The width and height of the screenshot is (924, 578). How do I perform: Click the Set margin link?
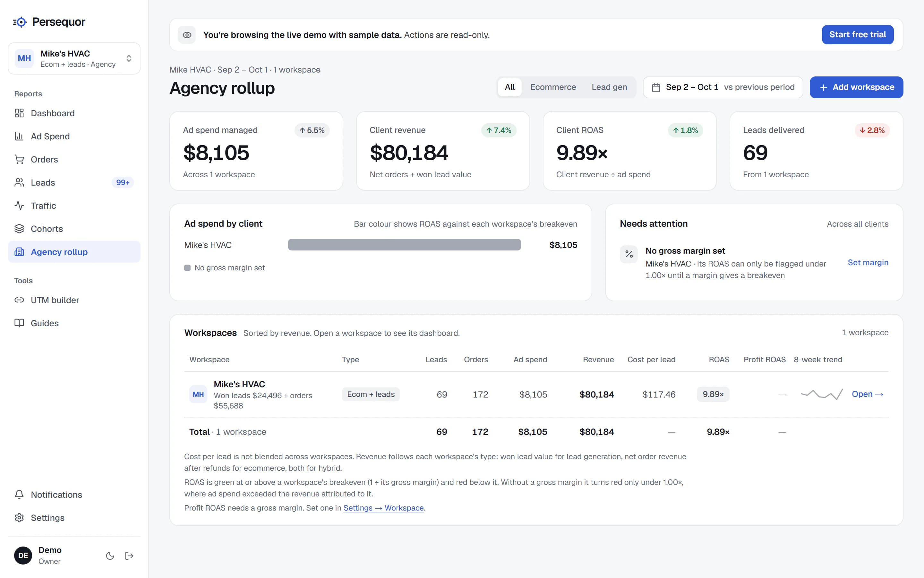pyautogui.click(x=868, y=263)
